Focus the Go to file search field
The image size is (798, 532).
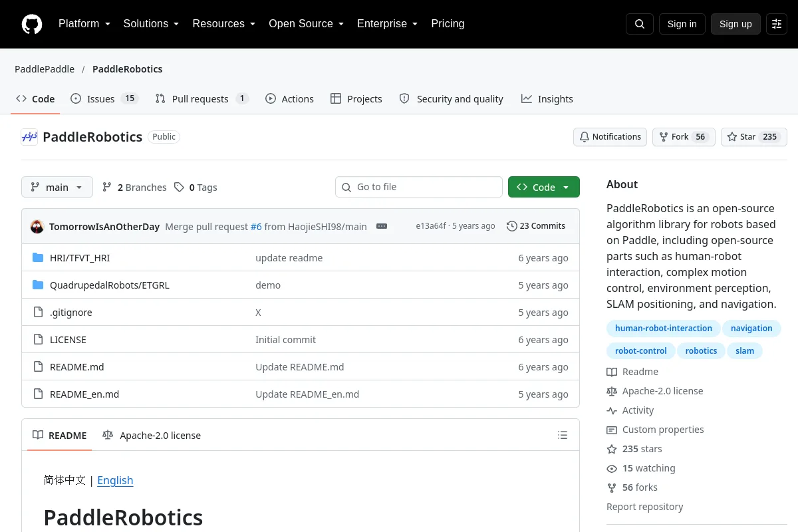[419, 188]
